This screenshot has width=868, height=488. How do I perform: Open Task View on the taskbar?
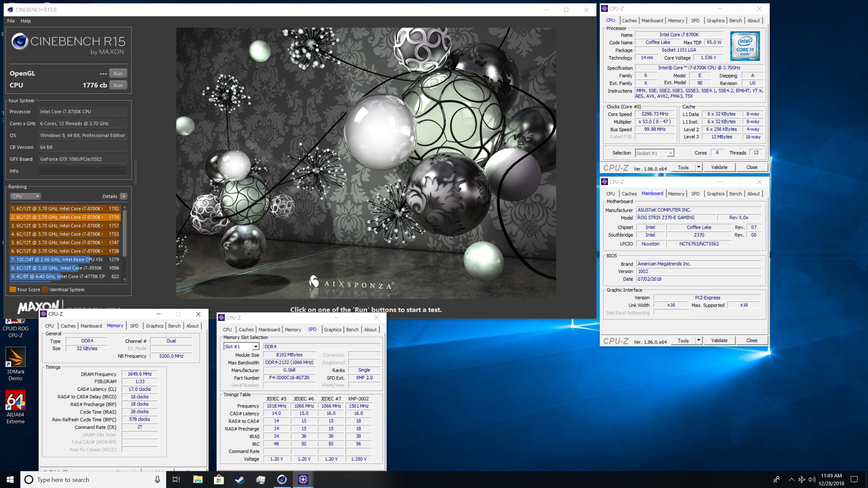coord(176,480)
